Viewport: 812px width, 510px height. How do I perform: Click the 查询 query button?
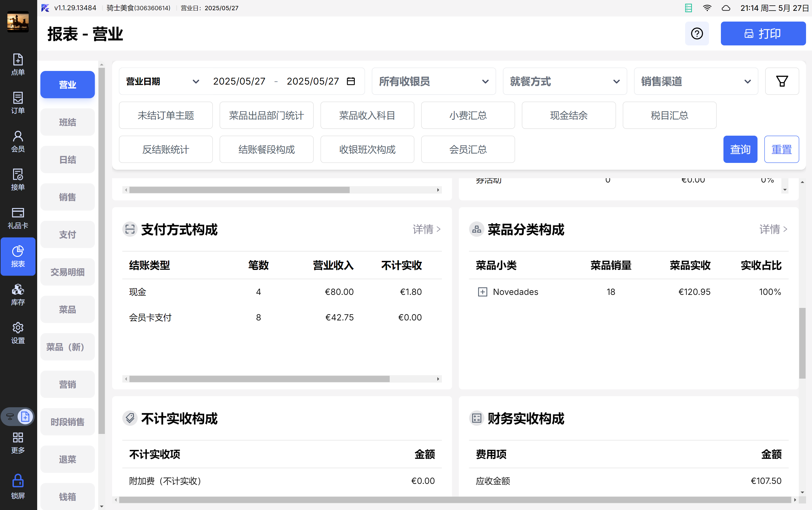pos(740,150)
